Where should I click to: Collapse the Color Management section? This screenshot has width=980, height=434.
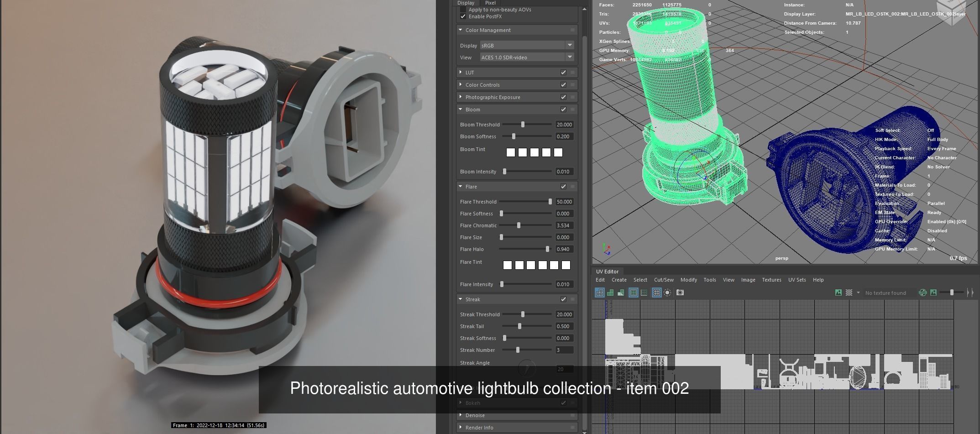click(x=460, y=30)
